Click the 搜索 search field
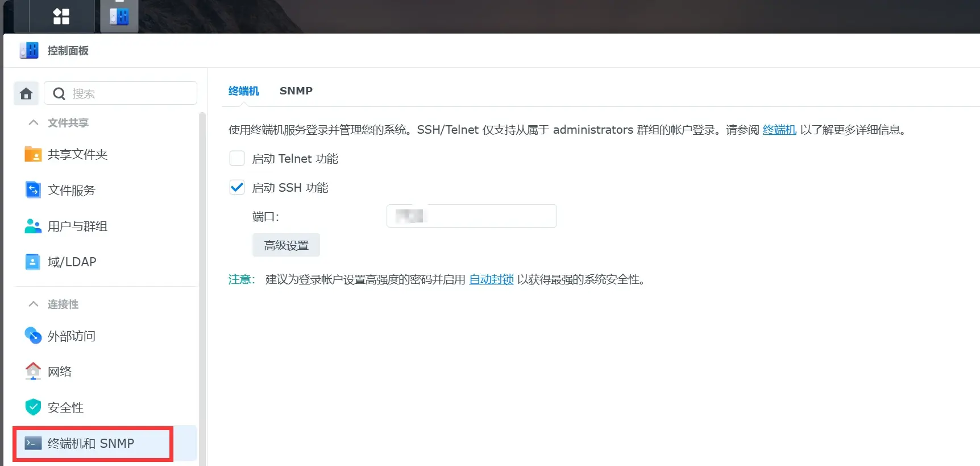The width and height of the screenshot is (980, 466). tap(121, 93)
